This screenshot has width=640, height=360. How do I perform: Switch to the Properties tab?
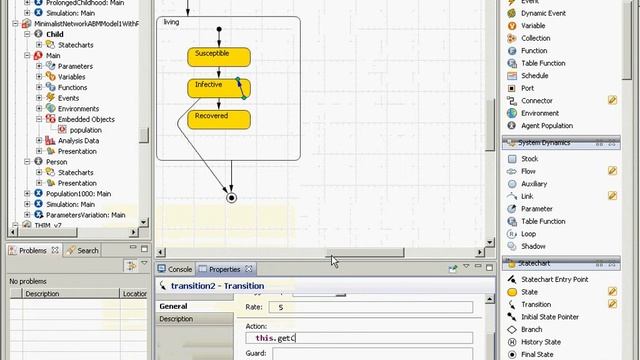click(x=225, y=269)
